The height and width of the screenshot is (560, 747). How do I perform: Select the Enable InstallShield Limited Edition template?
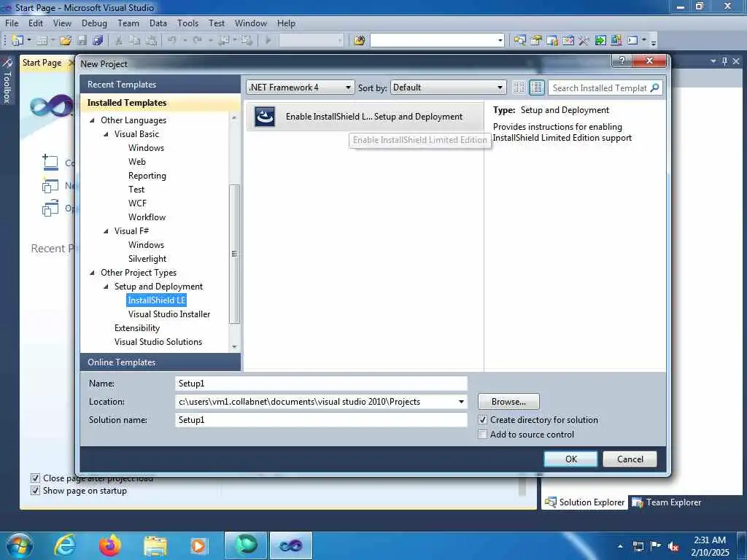click(365, 117)
